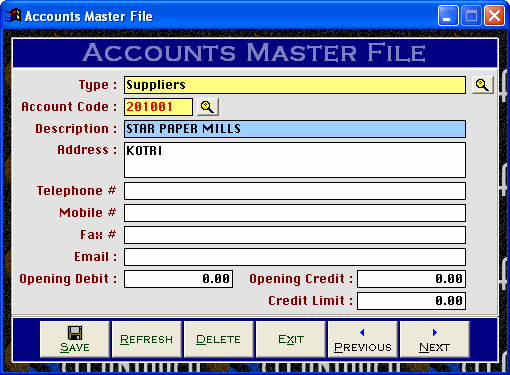Click the Opening Credit label

[x=301, y=279]
